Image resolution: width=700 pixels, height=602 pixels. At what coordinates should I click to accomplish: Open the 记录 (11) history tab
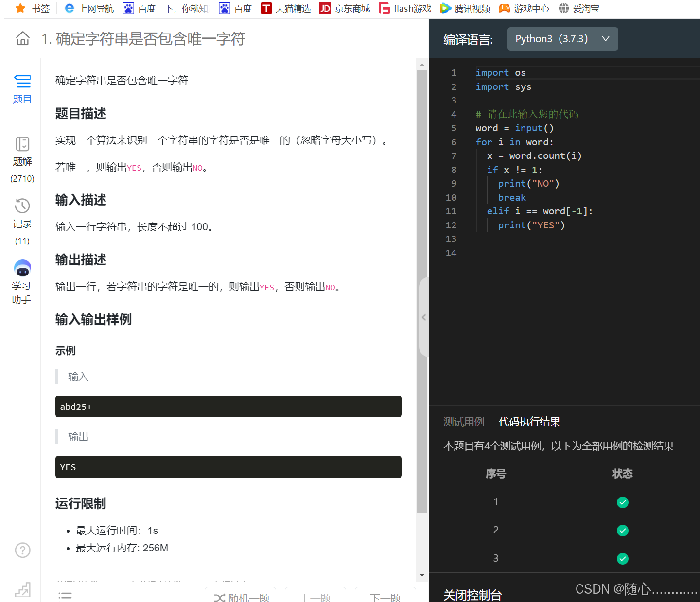[x=22, y=222]
